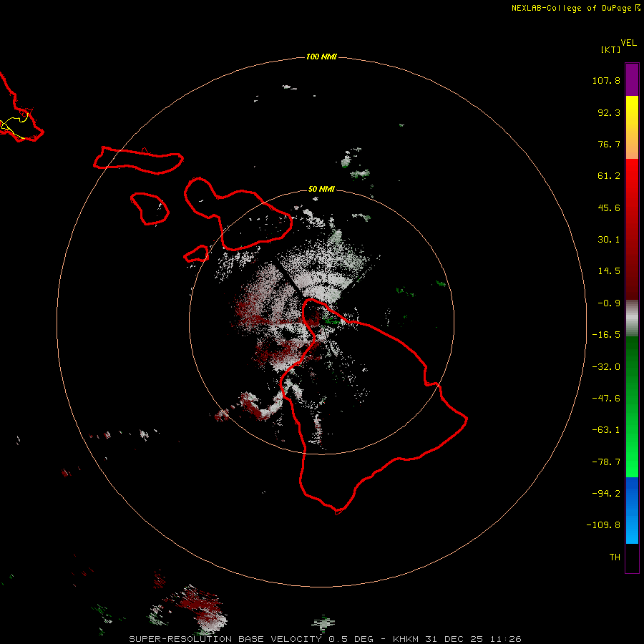Click the -16.5 legend value
The image size is (644, 644).
coord(606,335)
